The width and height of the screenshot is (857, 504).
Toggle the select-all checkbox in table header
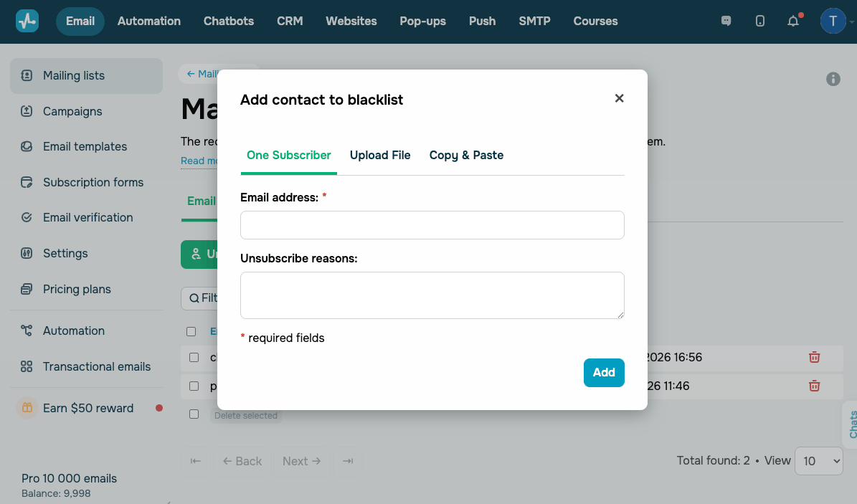[x=191, y=331]
